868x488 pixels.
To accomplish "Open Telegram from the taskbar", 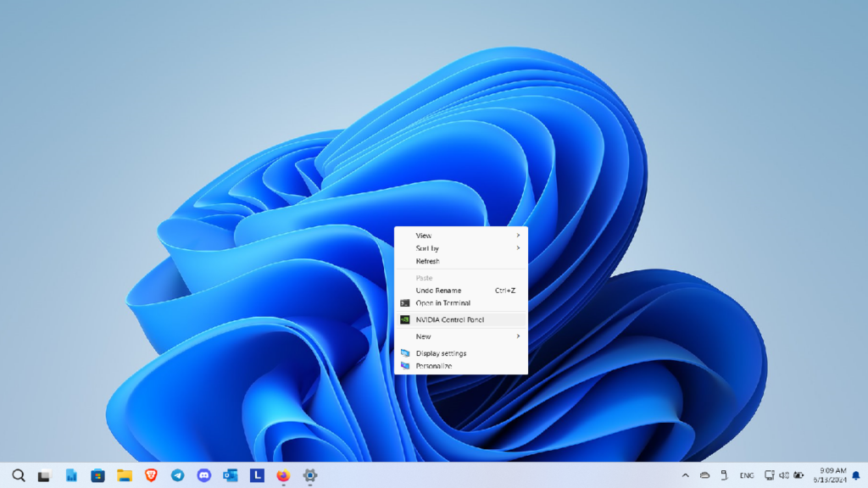I will coord(177,475).
